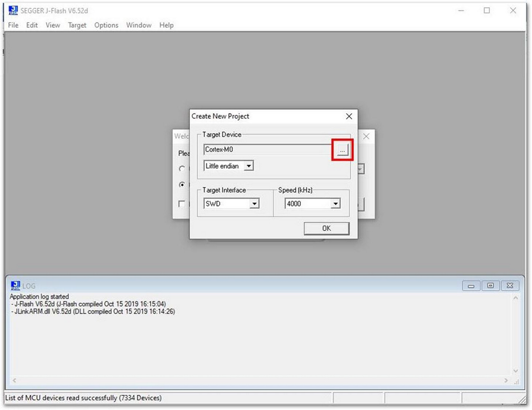Select the unselected radio button in Welcome dialog
This screenshot has height=410, width=532.
[x=182, y=169]
